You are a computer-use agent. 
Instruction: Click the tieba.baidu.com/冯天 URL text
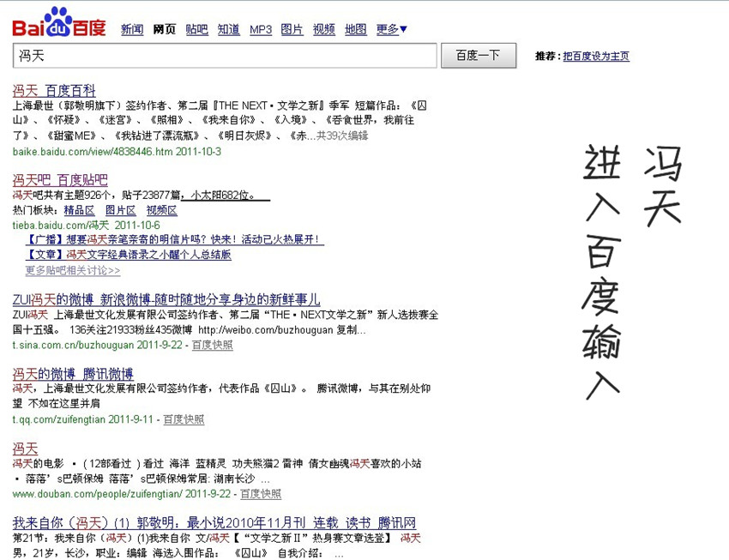[61, 226]
